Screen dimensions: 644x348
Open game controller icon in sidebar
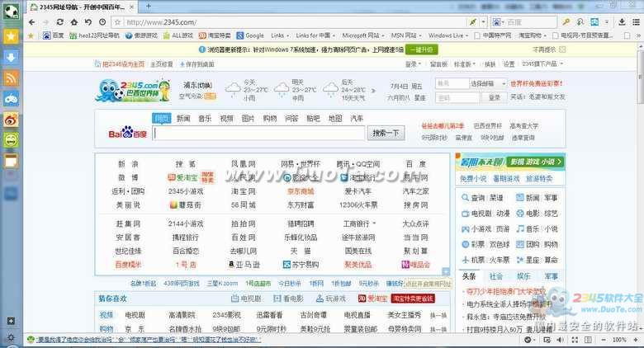coord(11,98)
